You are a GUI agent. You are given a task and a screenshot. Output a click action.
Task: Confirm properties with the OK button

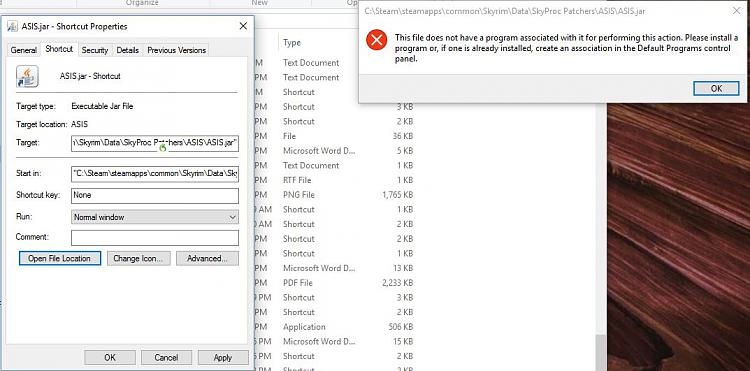(x=110, y=358)
